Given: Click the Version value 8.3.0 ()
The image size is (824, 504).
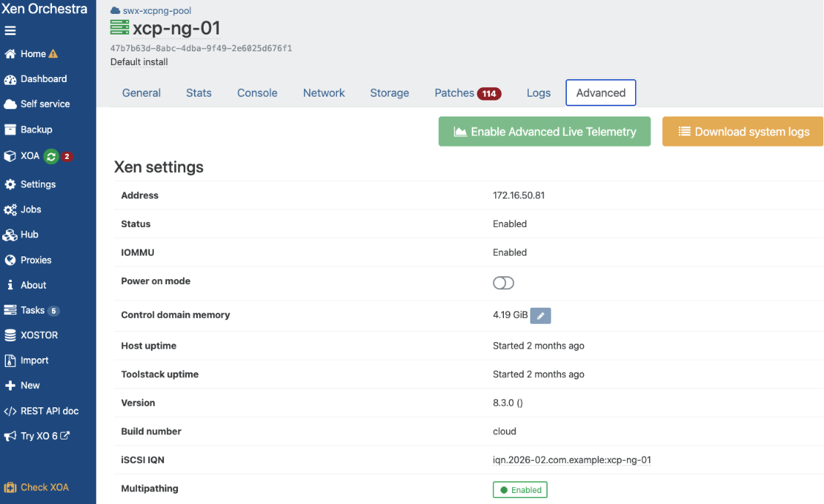Looking at the screenshot, I should point(508,403).
